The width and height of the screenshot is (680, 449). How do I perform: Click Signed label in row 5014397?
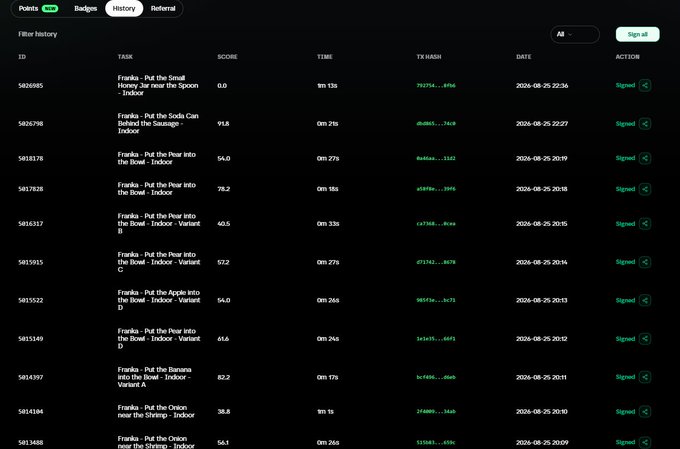tap(625, 377)
